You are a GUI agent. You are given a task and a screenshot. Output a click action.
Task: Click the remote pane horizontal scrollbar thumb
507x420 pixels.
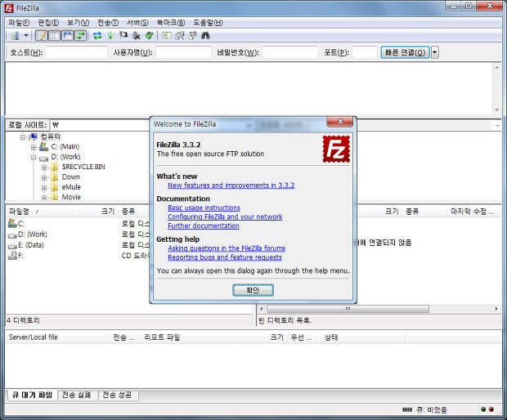click(348, 309)
